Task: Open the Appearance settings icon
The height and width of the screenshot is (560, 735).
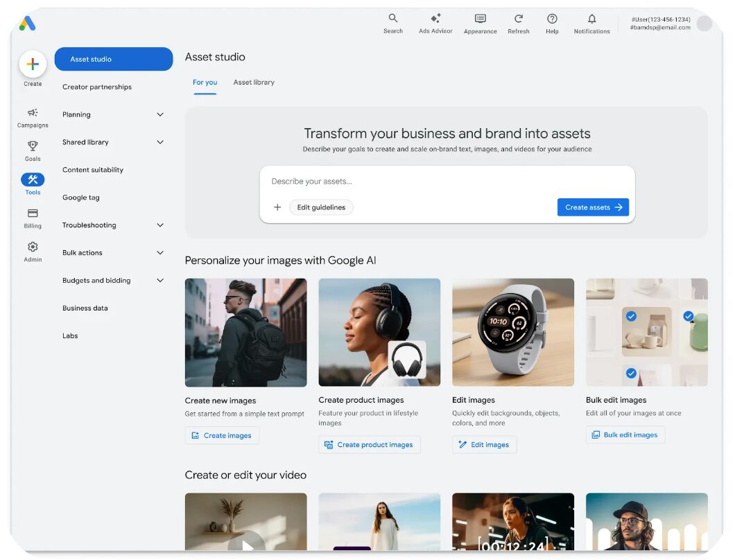Action: pyautogui.click(x=480, y=19)
